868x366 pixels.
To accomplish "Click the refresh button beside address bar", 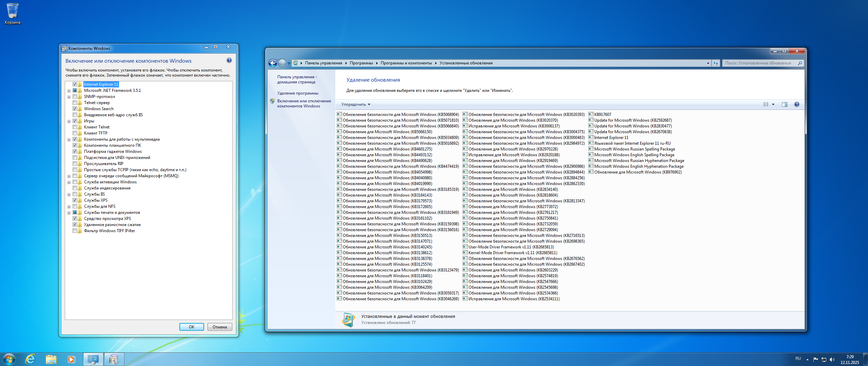I will 716,63.
